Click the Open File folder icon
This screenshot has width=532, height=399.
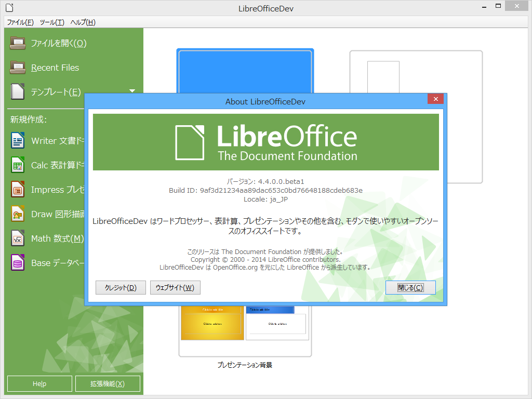[18, 43]
